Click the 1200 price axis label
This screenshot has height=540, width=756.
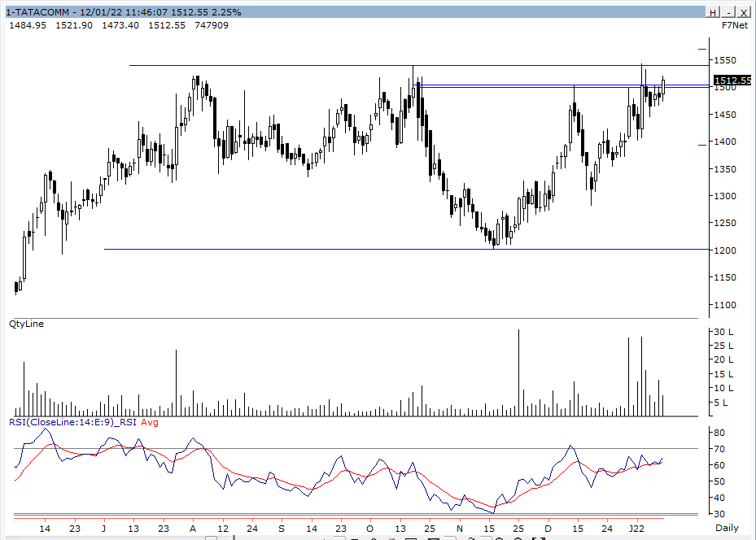(725, 250)
